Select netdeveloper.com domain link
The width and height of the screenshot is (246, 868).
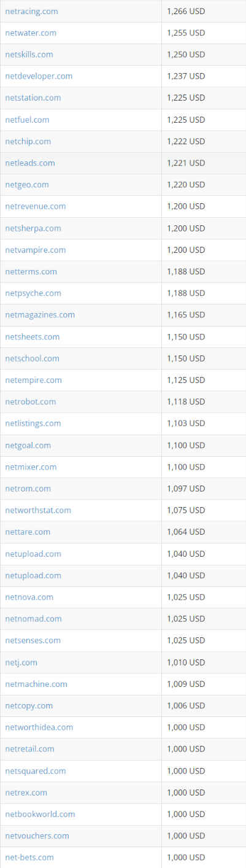point(39,76)
